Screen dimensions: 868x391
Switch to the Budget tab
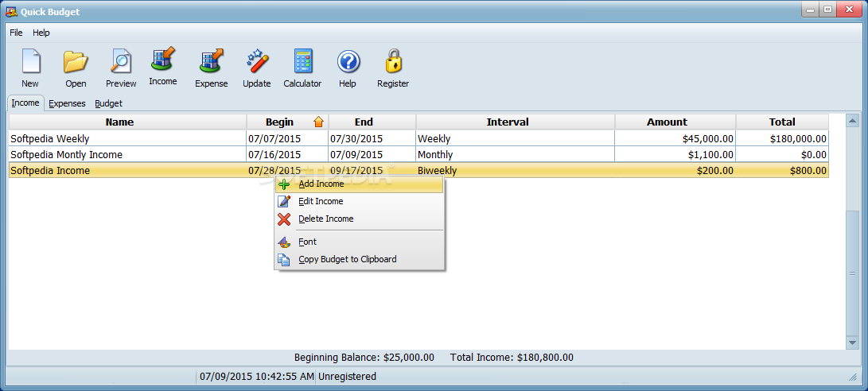click(108, 103)
